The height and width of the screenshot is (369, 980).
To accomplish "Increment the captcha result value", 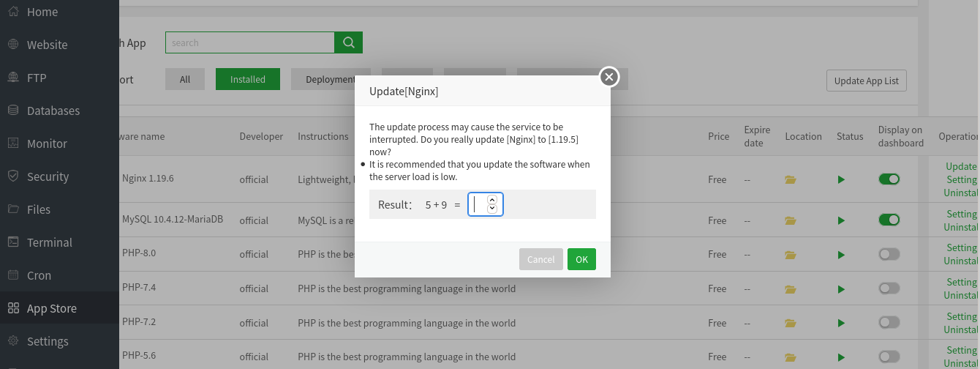I will tap(492, 199).
